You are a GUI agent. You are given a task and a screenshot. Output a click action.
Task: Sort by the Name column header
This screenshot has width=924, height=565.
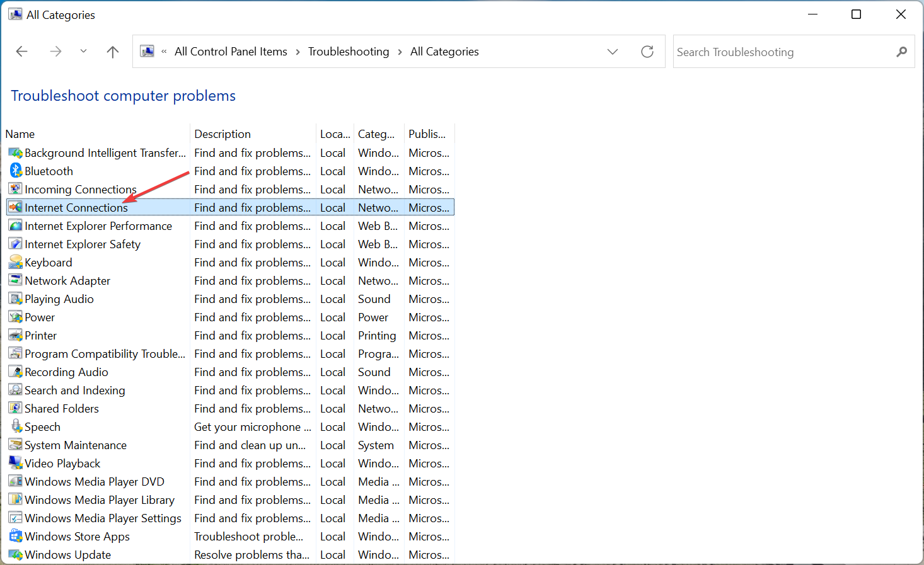point(20,134)
